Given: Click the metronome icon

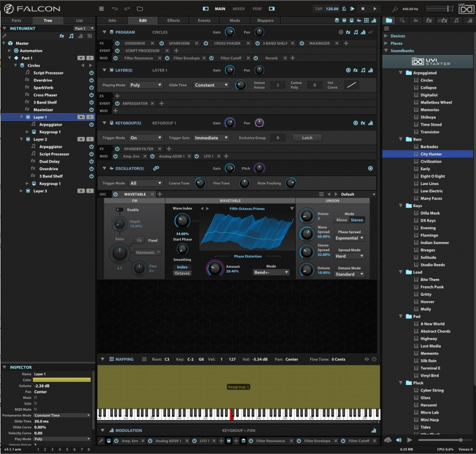Looking at the screenshot, I should tap(344, 9).
